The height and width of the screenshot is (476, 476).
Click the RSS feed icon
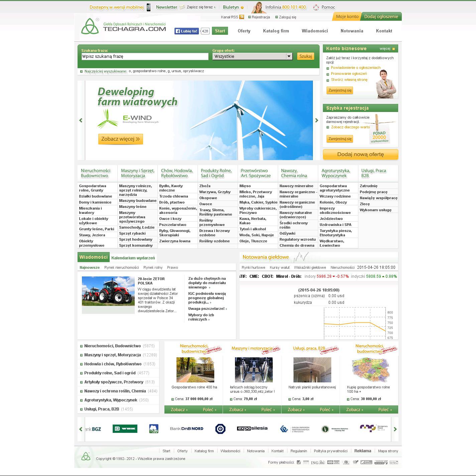[x=241, y=17]
